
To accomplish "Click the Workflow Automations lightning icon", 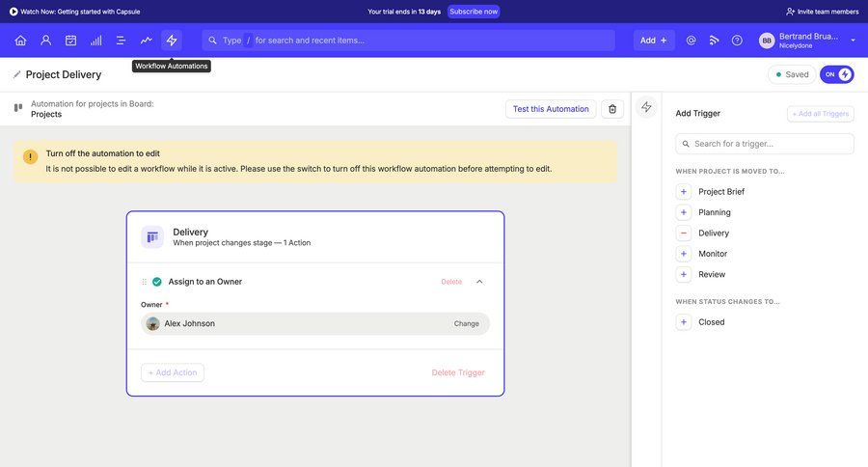I will (x=172, y=41).
